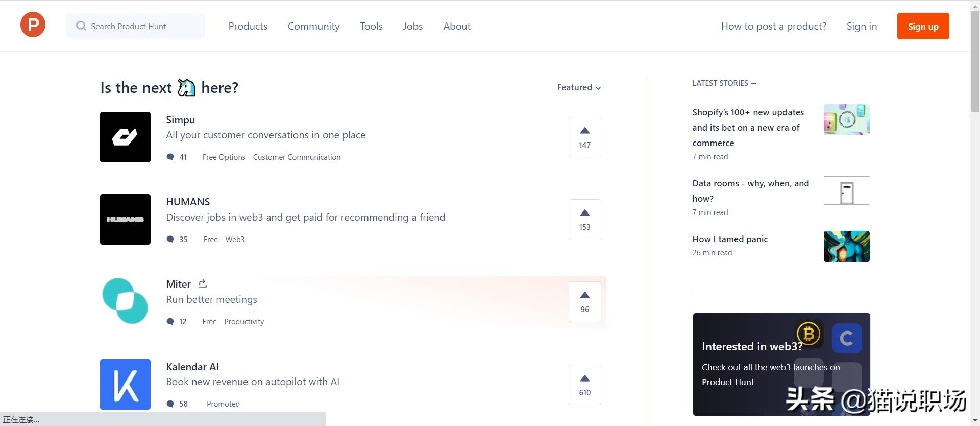Open the About page
This screenshot has height=426, width=980.
457,26
